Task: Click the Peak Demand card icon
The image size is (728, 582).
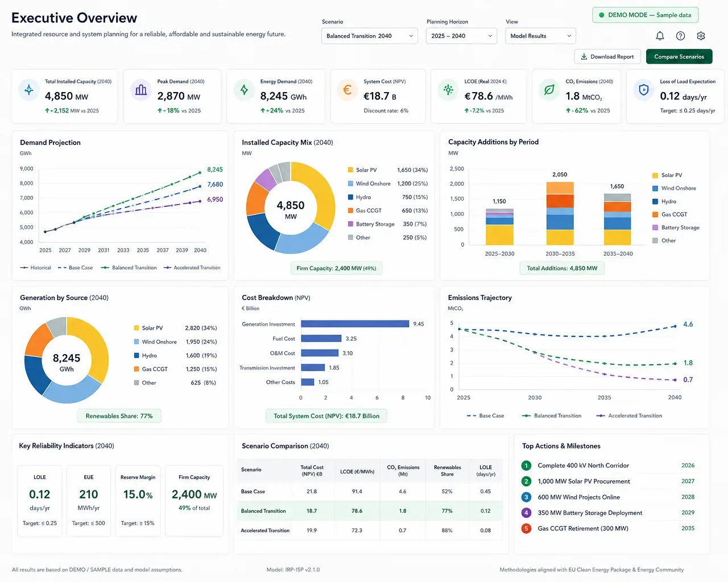Action: coord(141,90)
